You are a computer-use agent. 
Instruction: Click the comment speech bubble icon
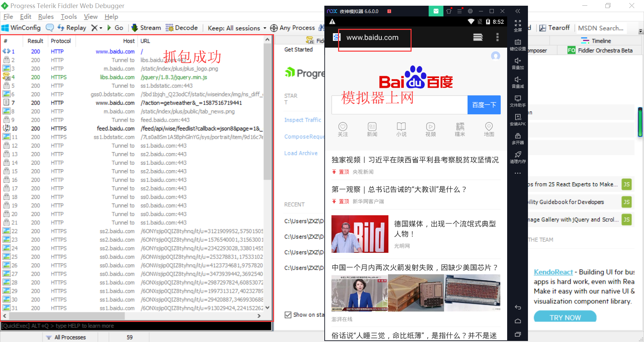tap(50, 28)
